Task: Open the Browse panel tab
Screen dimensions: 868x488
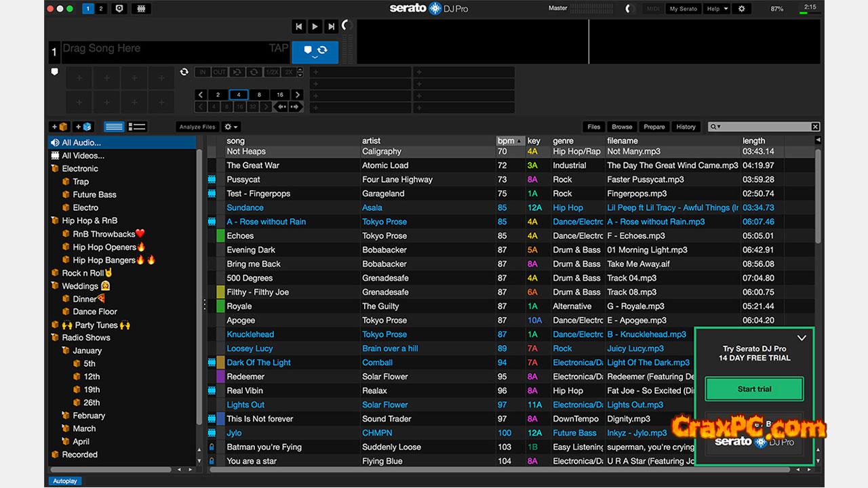Action: (622, 127)
